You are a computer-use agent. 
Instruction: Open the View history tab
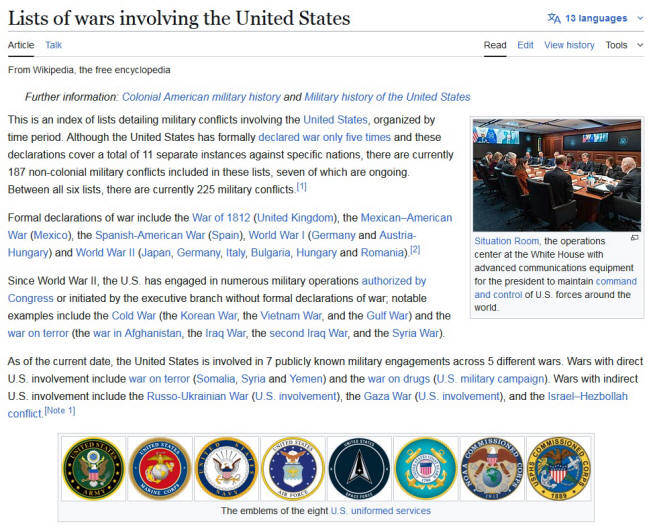point(570,45)
